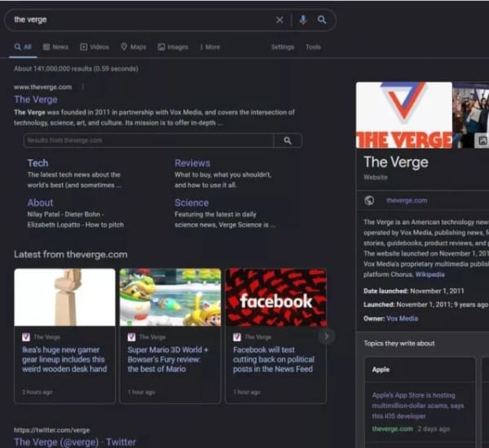Open the Reviews sitelink
The image size is (489, 448).
pos(192,163)
